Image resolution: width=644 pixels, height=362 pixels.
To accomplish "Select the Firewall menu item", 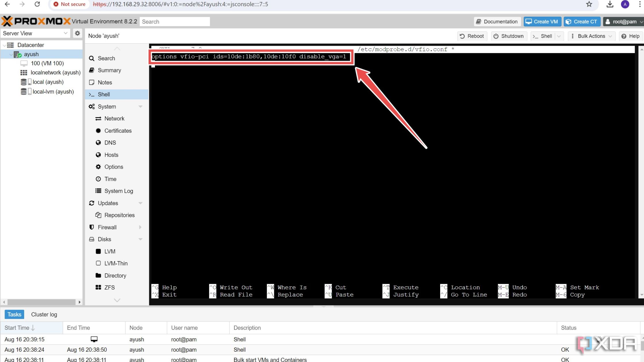I will pyautogui.click(x=108, y=227).
